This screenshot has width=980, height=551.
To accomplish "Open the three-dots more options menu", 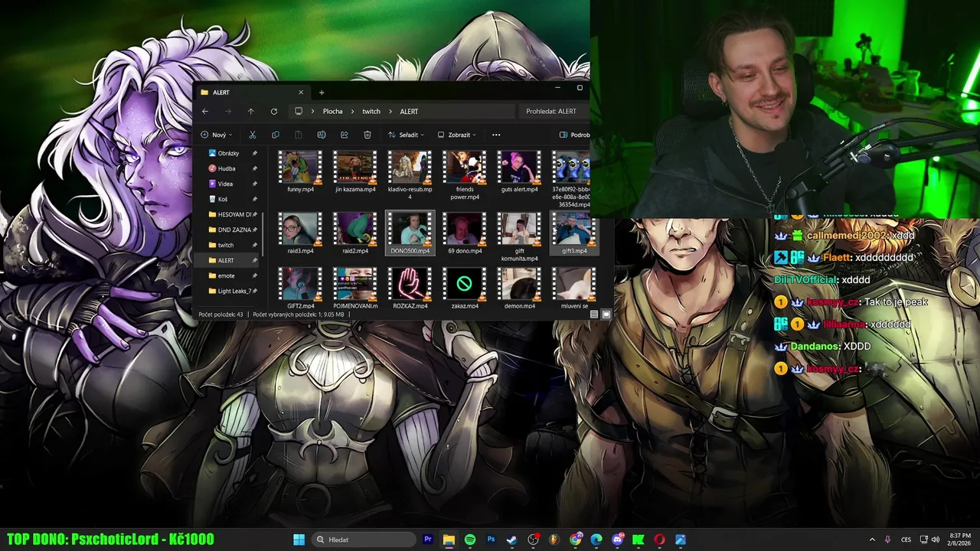I will (496, 135).
